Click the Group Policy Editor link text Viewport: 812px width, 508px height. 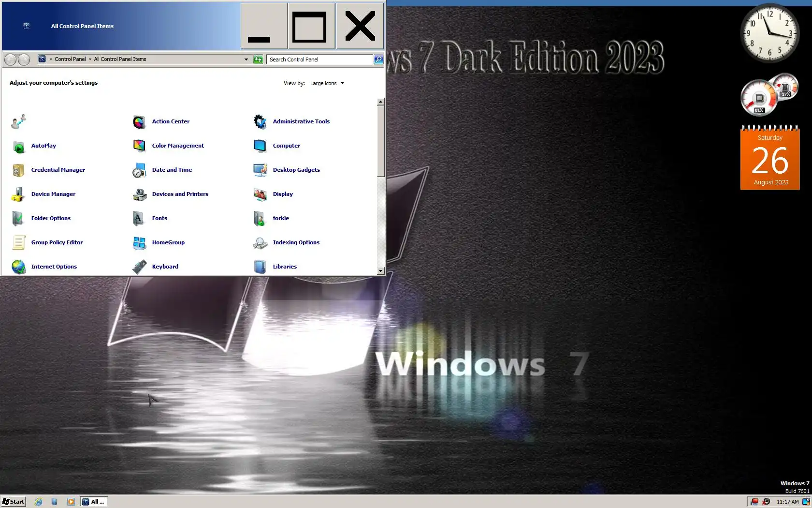point(57,242)
